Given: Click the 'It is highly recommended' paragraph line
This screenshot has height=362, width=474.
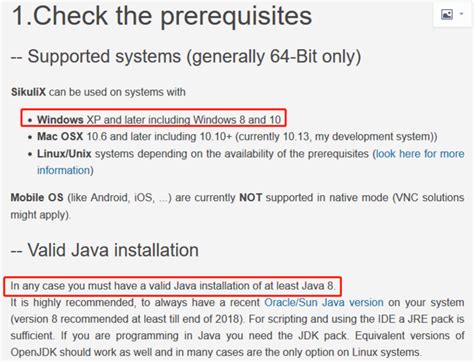Looking at the screenshot, I should [x=237, y=302].
